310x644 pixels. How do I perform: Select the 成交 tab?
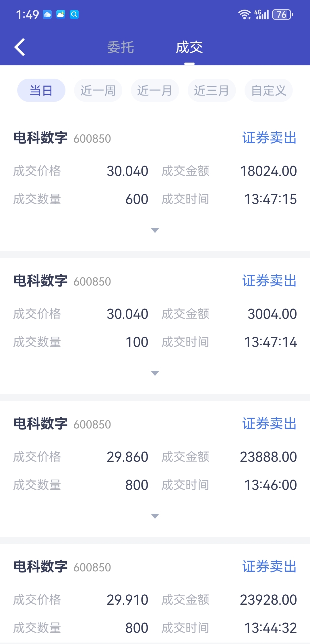[189, 47]
